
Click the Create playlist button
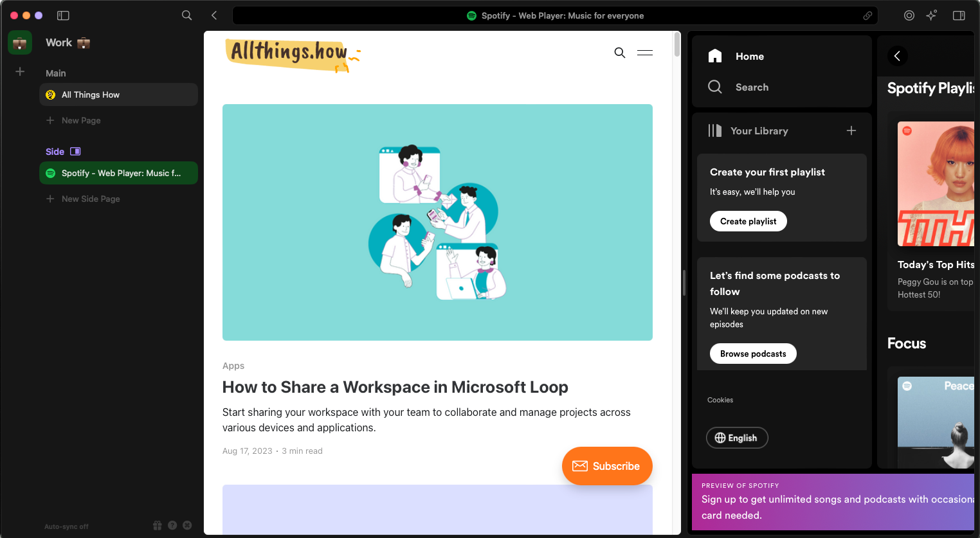tap(749, 221)
